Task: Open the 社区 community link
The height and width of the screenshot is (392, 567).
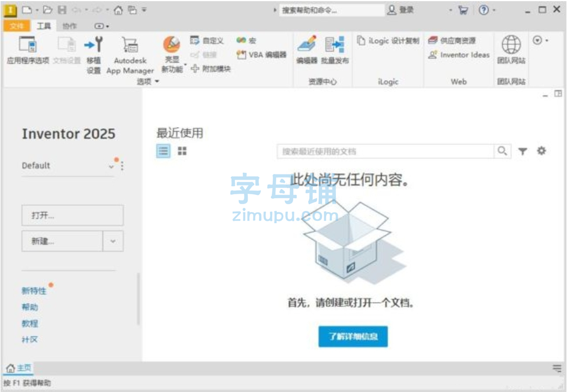Action: click(x=30, y=340)
